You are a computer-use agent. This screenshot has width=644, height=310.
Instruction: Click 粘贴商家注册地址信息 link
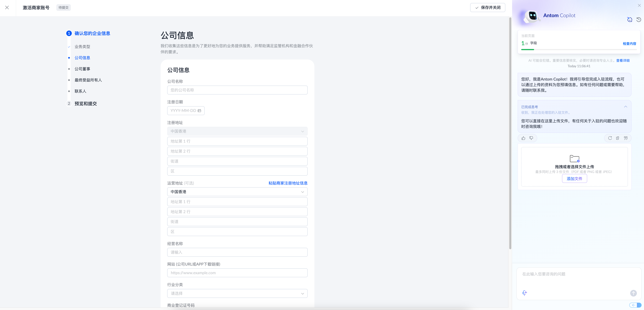pos(288,183)
